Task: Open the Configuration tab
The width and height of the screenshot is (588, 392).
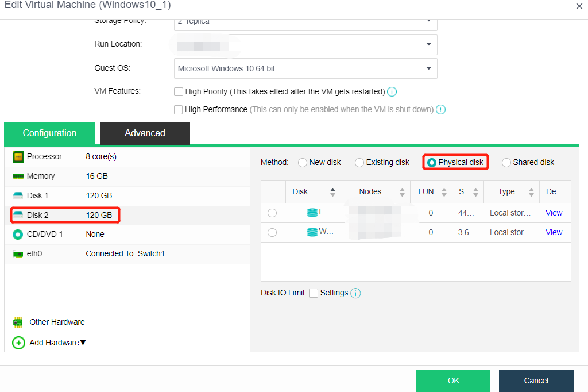Action: [x=49, y=133]
